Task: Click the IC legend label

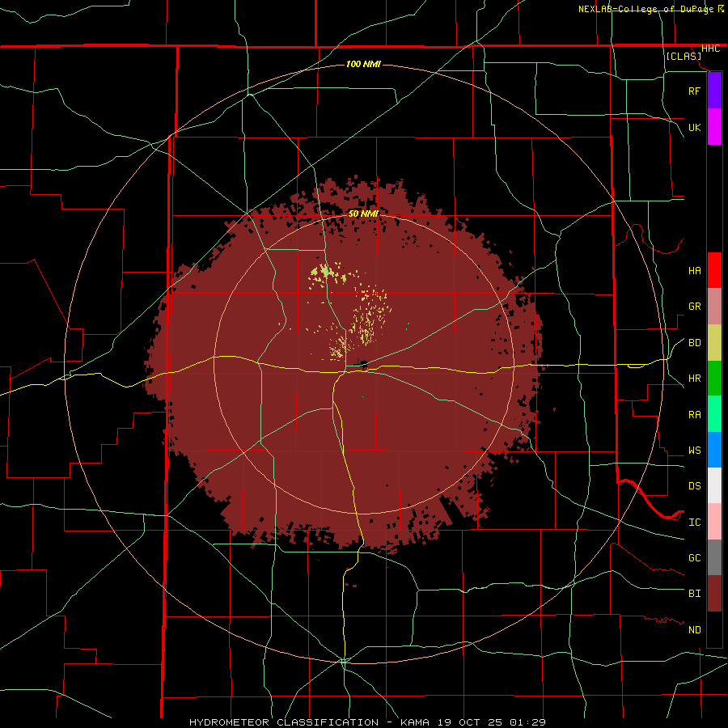Action: (x=694, y=523)
